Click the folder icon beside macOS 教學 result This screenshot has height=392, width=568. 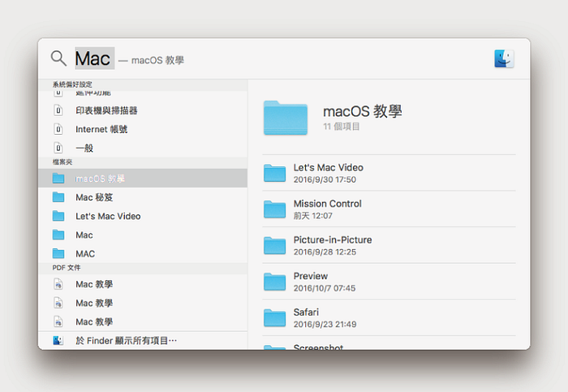click(58, 179)
